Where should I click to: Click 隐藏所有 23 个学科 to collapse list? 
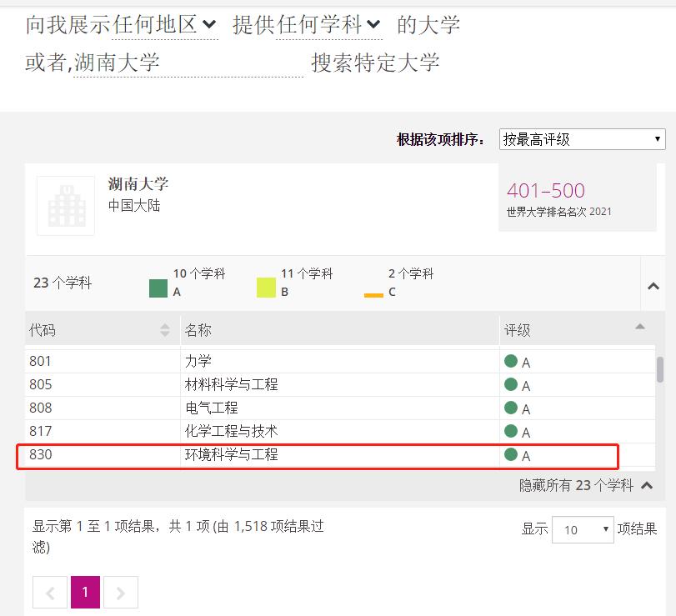586,485
